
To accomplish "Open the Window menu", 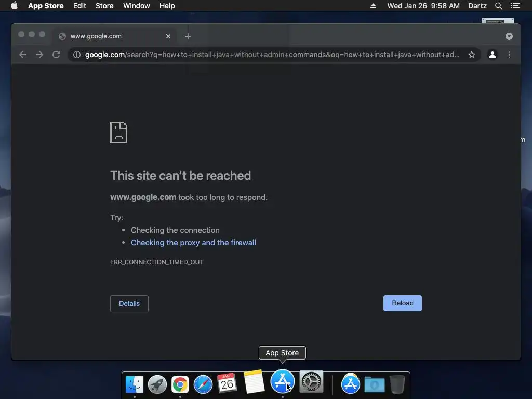I will [137, 6].
